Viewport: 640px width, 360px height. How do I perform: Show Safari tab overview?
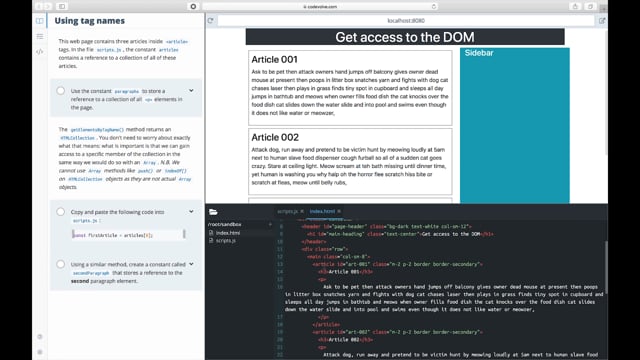click(590, 7)
